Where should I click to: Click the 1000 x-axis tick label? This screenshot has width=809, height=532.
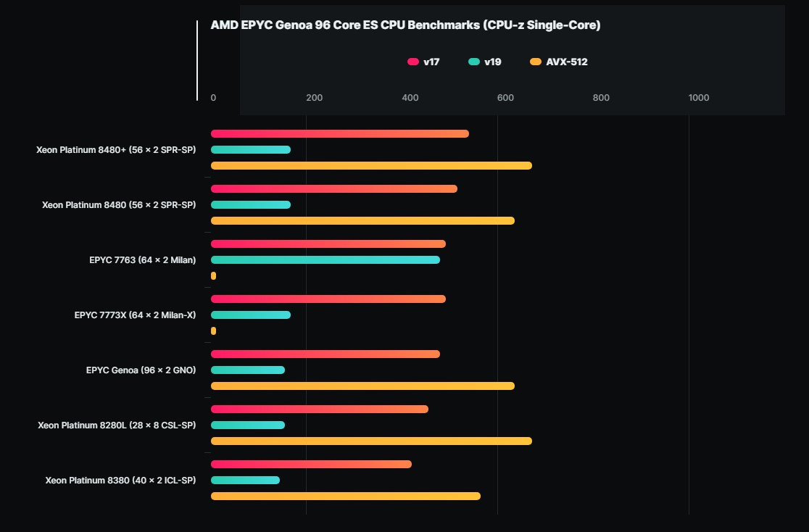[698, 99]
